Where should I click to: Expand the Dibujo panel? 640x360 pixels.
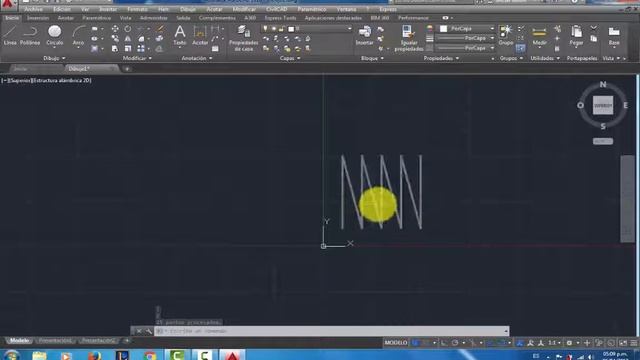pos(54,58)
